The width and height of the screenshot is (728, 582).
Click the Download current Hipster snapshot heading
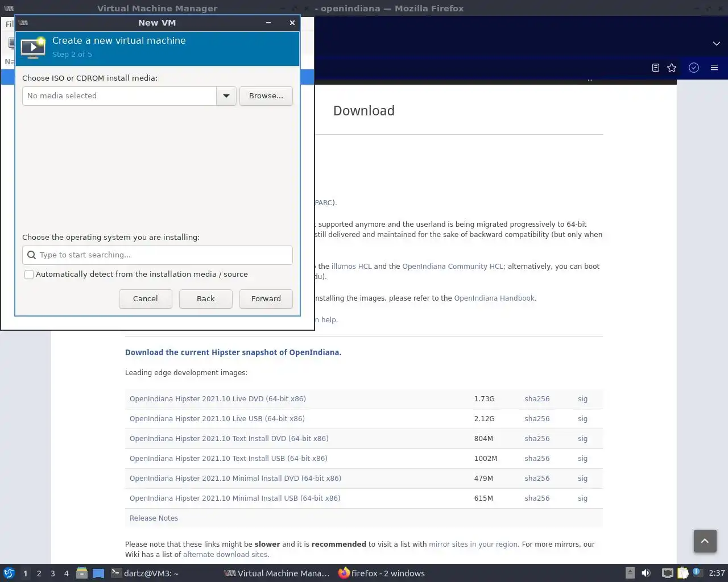[233, 352]
